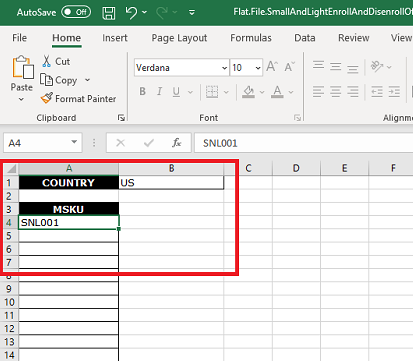Increase font size with larger A
This screenshot has width=413, height=361.
[272, 67]
